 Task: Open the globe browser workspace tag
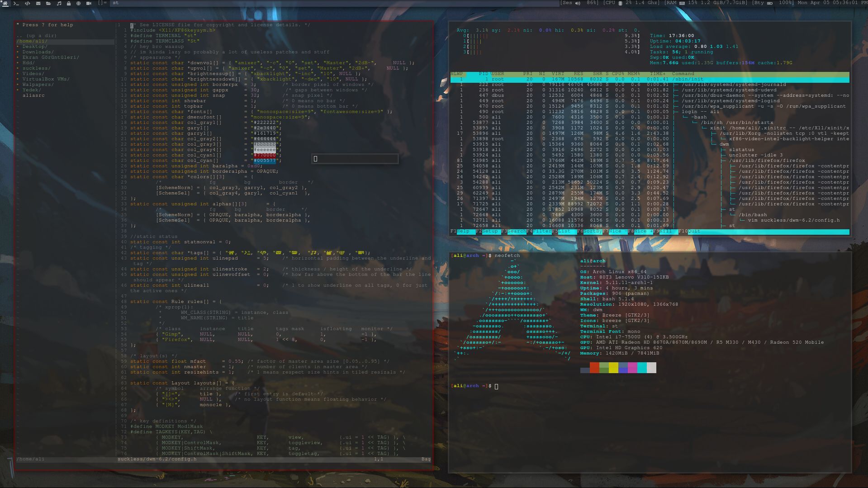pos(79,3)
